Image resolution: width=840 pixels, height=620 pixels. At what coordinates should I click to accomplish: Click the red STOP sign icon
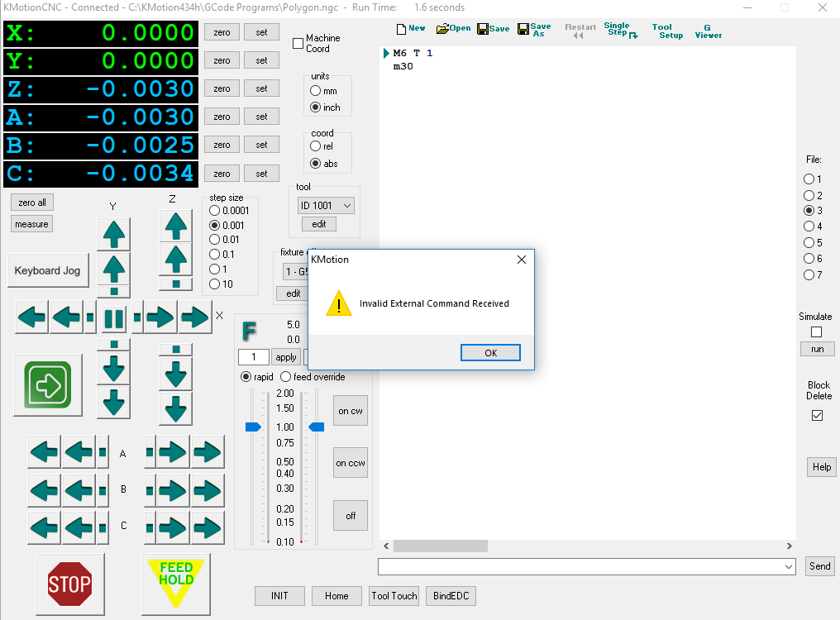(x=69, y=584)
